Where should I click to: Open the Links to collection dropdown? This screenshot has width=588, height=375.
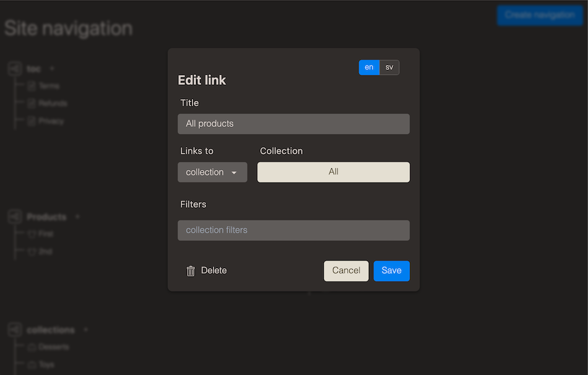(212, 172)
